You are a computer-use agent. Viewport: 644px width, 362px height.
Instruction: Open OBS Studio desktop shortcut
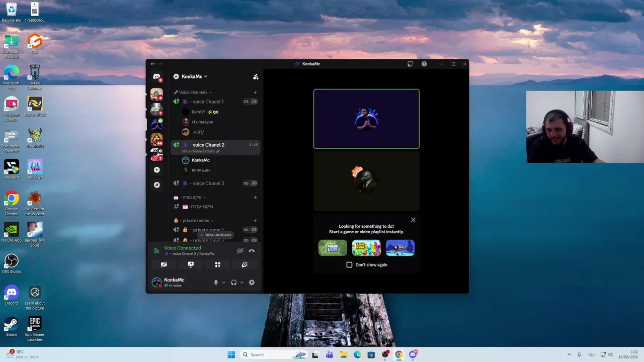pyautogui.click(x=11, y=263)
